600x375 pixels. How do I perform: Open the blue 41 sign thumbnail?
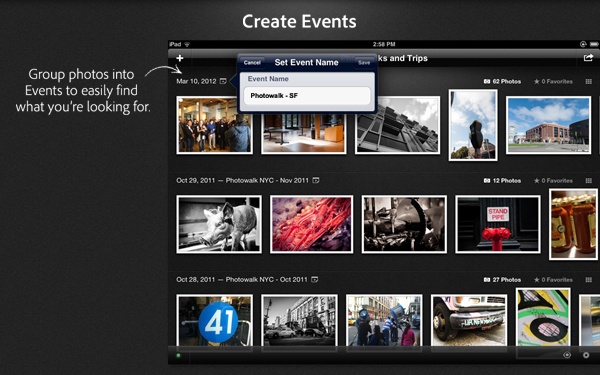point(214,320)
